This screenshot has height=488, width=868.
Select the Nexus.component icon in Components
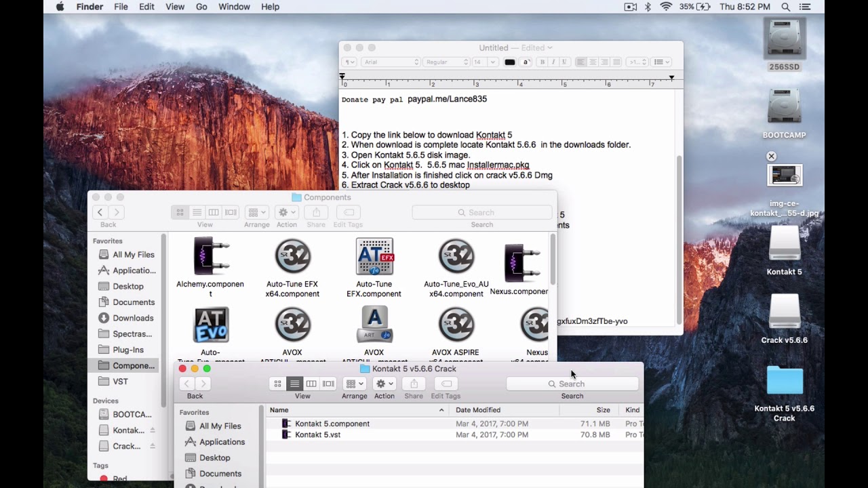pyautogui.click(x=523, y=263)
